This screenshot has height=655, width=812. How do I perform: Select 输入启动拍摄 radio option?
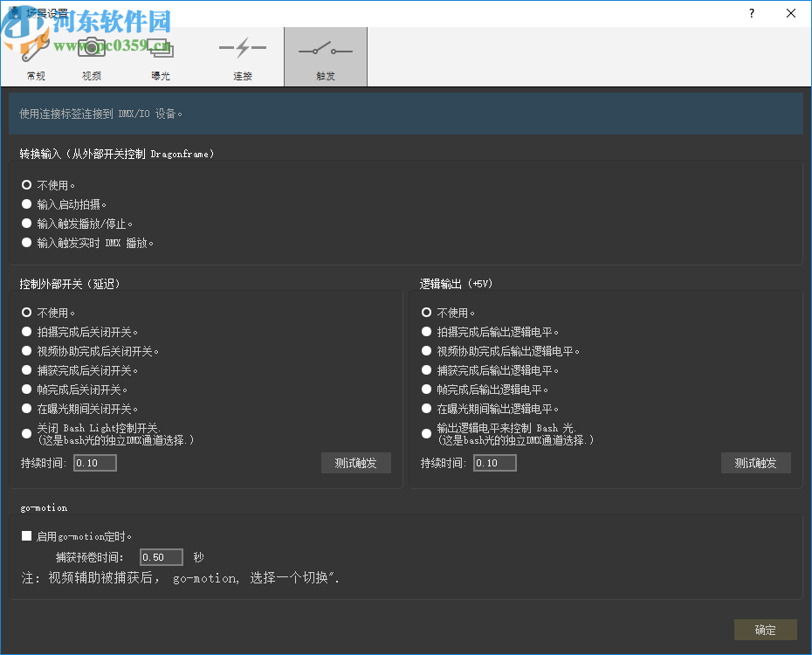pos(26,203)
